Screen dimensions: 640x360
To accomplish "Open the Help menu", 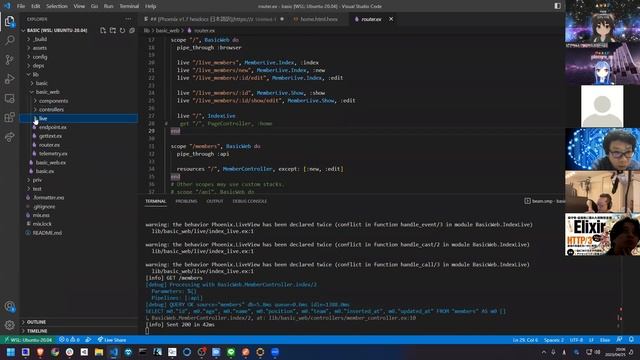I will click(x=151, y=6).
